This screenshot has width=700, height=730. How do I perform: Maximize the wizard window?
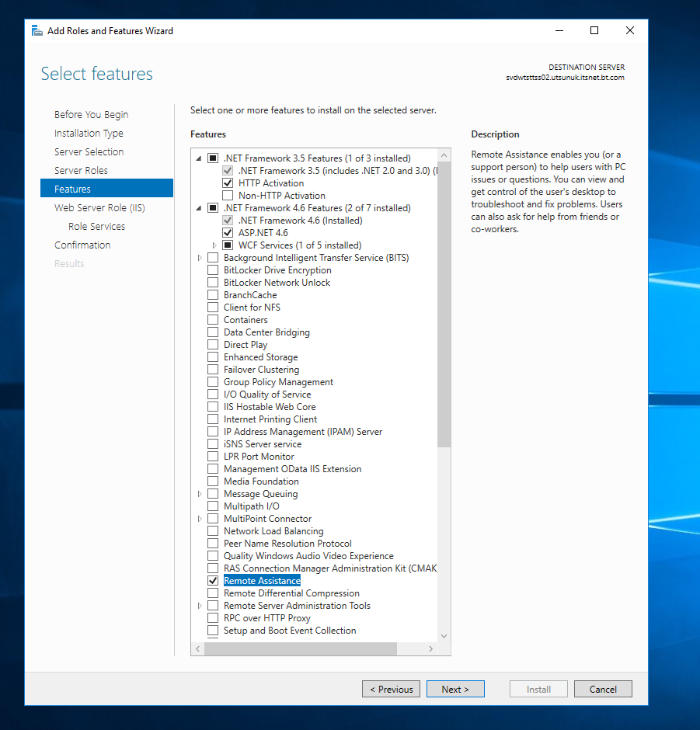[x=594, y=31]
